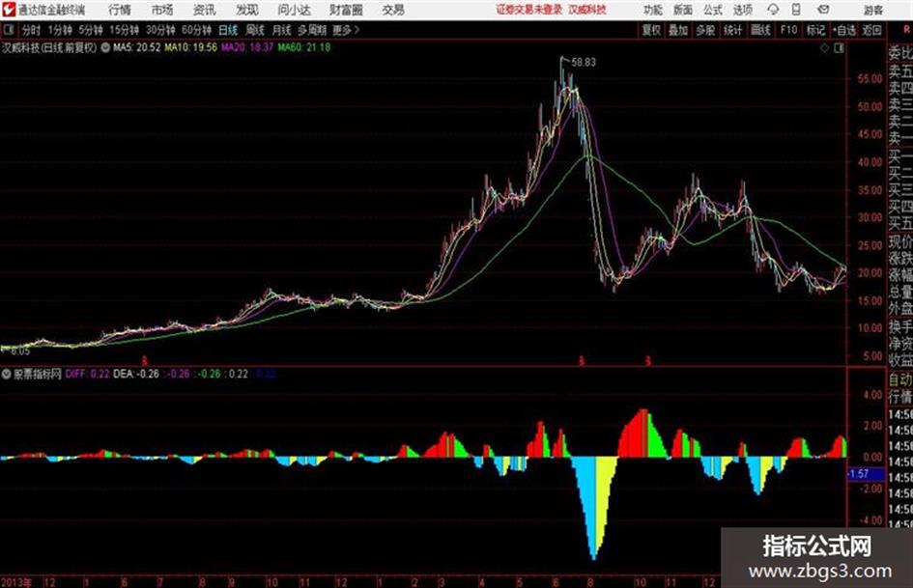Select the 月线 monthly period tab

point(282,30)
